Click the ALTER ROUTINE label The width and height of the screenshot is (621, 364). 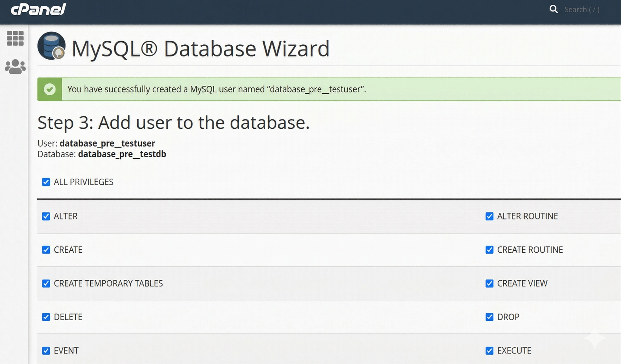pos(528,216)
